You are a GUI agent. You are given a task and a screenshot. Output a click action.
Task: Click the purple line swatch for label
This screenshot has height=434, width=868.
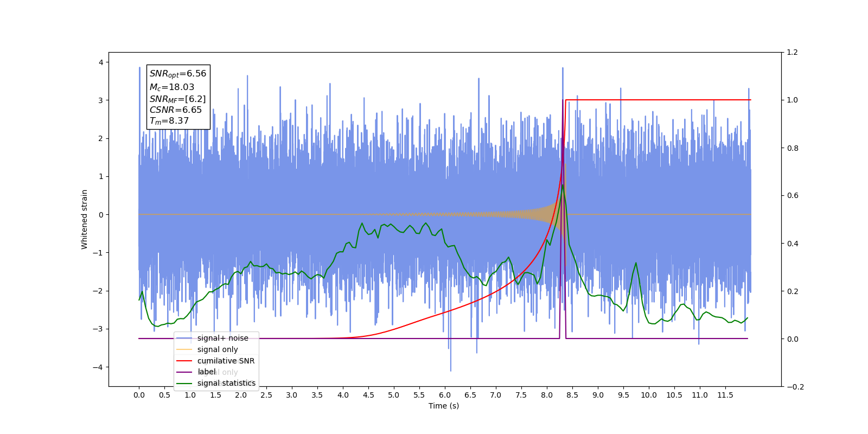[x=184, y=372]
